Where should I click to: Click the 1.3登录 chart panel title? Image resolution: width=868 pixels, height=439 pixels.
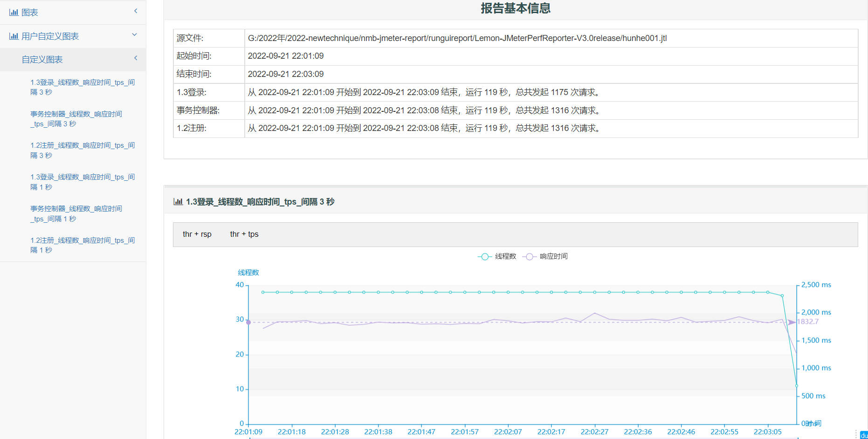pyautogui.click(x=260, y=202)
